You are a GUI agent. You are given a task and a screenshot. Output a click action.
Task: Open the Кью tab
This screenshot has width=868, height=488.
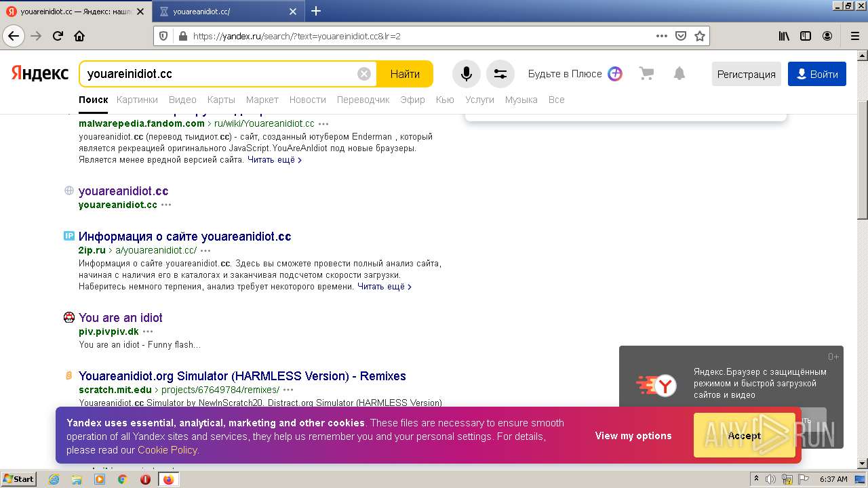[445, 100]
